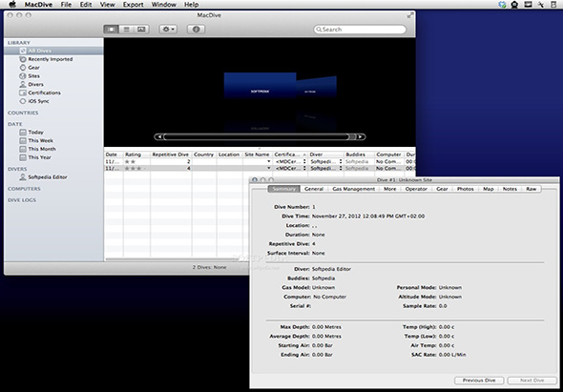Switch to photo view mode
The width and height of the screenshot is (563, 392).
(x=141, y=30)
